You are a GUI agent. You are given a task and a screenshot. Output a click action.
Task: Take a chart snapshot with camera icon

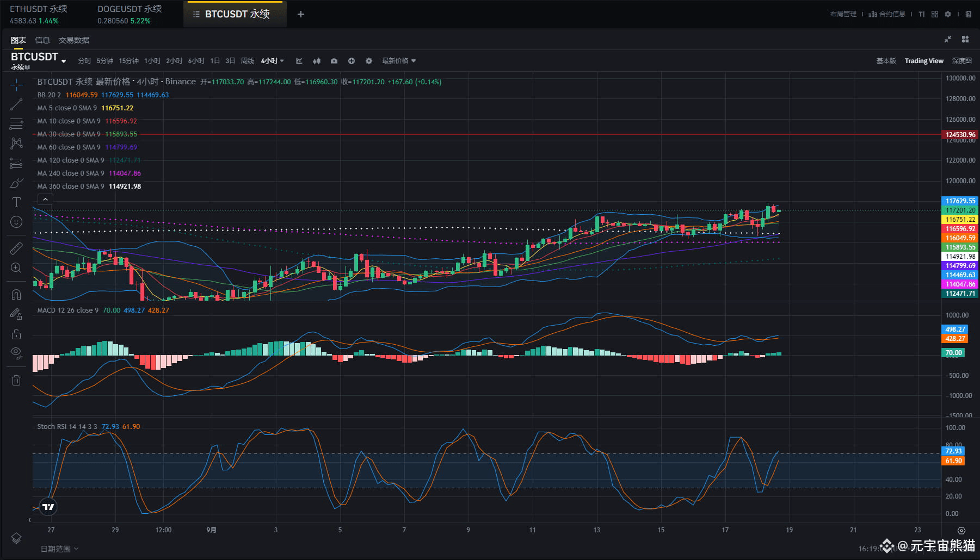[x=334, y=61]
